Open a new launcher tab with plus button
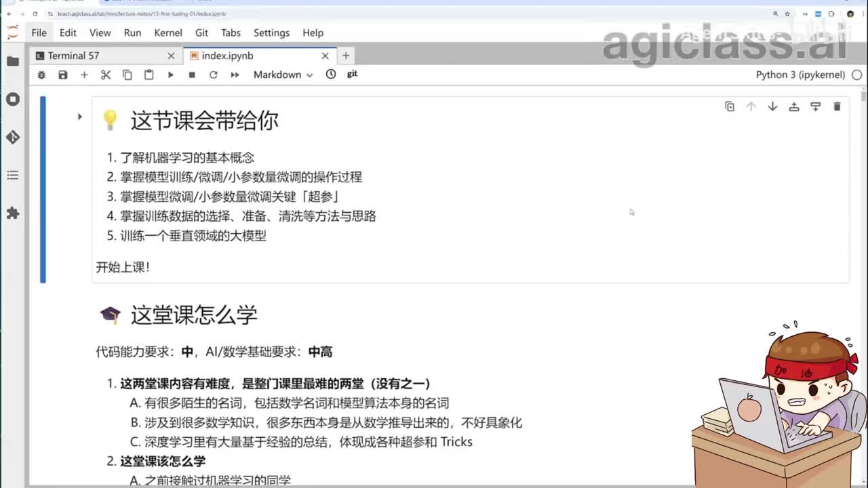The image size is (868, 488). (x=346, y=56)
